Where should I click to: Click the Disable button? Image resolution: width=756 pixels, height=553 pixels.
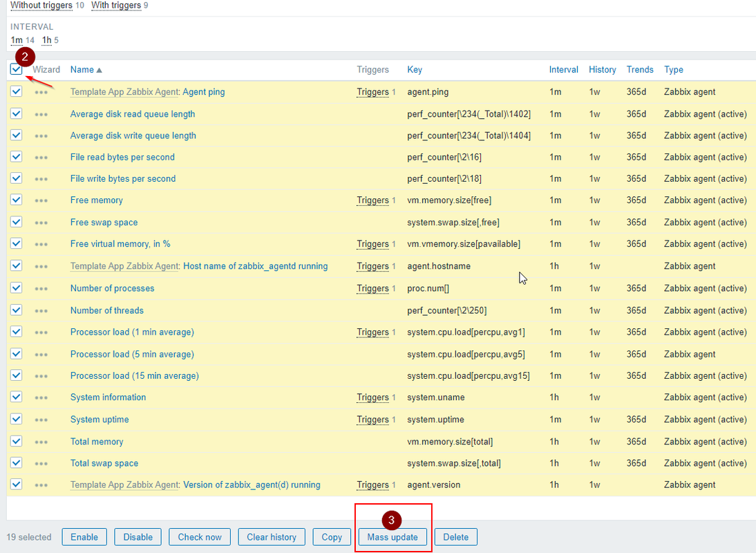tap(138, 537)
